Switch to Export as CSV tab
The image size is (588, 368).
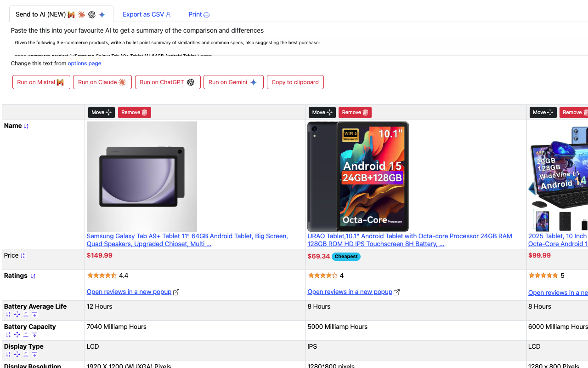pos(147,14)
